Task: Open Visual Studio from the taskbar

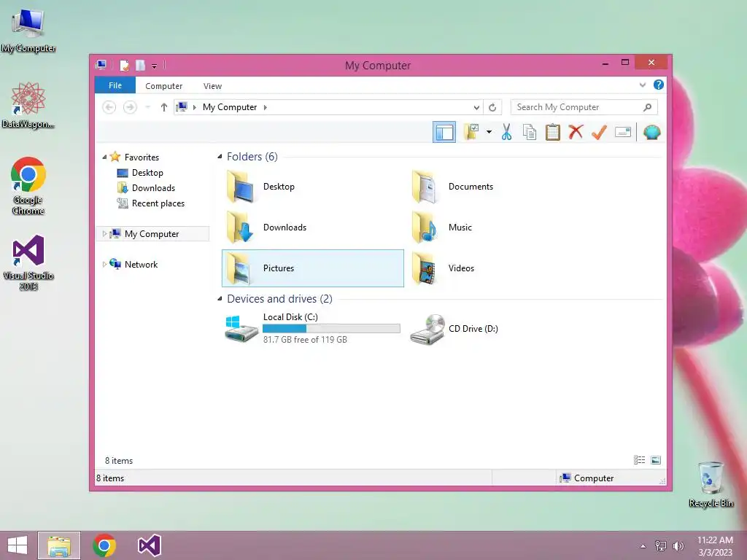Action: click(149, 545)
